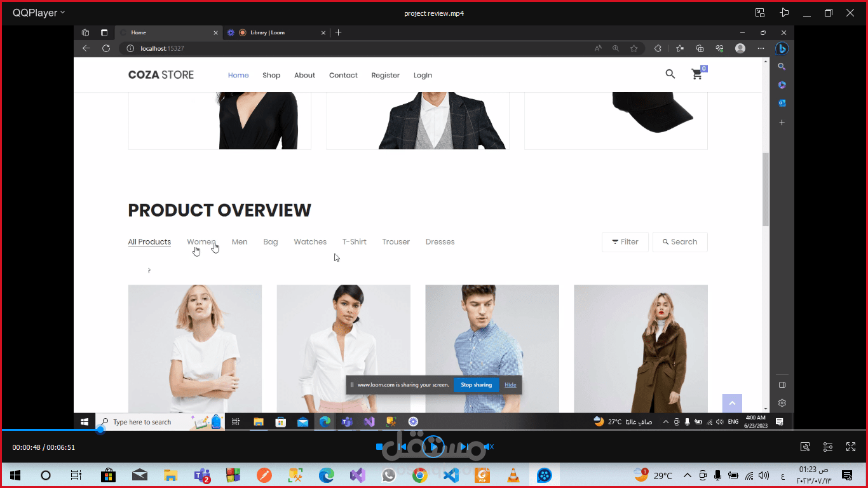Launch VLC from the taskbar
868x488 pixels.
pos(513,475)
